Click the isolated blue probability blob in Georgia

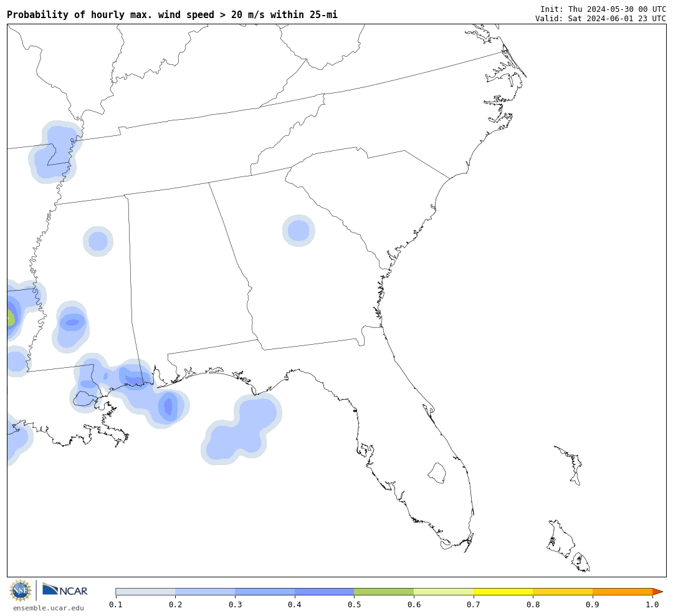(x=298, y=231)
